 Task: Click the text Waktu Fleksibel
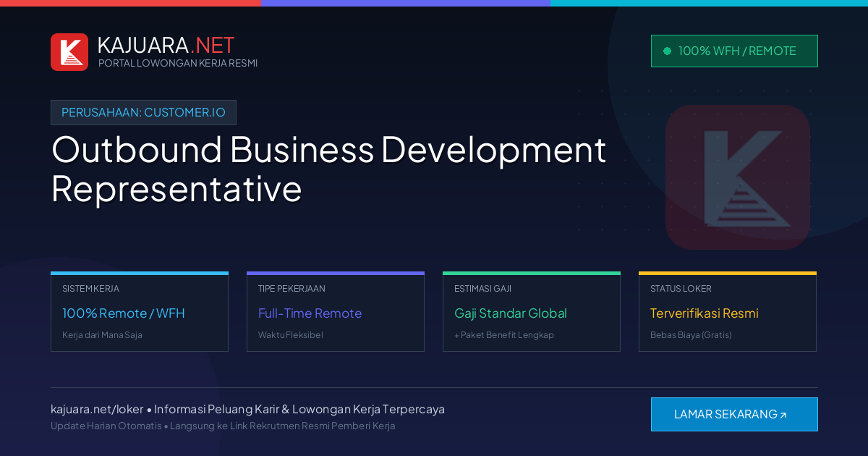pyautogui.click(x=291, y=335)
